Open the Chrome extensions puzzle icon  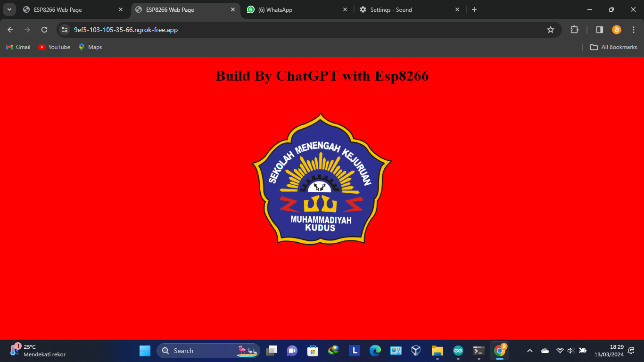click(x=574, y=30)
